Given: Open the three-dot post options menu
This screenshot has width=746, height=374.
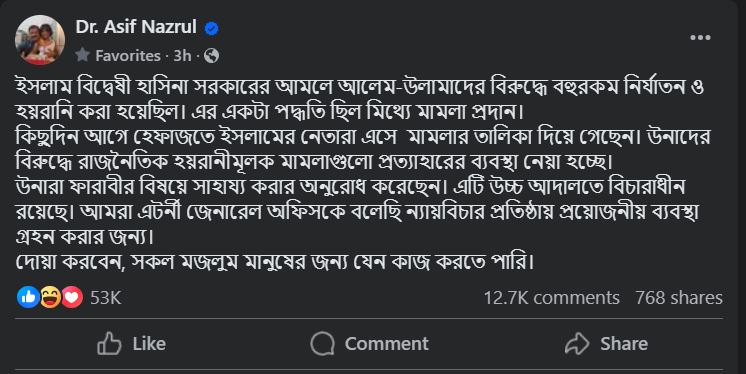Looking at the screenshot, I should [700, 38].
